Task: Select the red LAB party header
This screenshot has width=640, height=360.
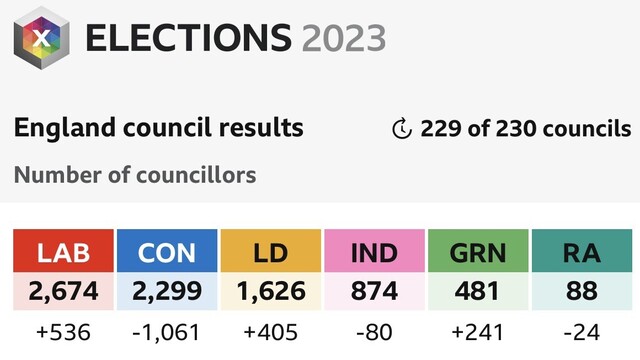Action: point(63,251)
